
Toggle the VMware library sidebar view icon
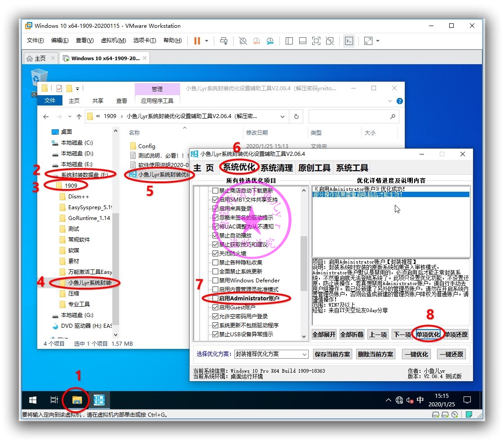pos(289,41)
